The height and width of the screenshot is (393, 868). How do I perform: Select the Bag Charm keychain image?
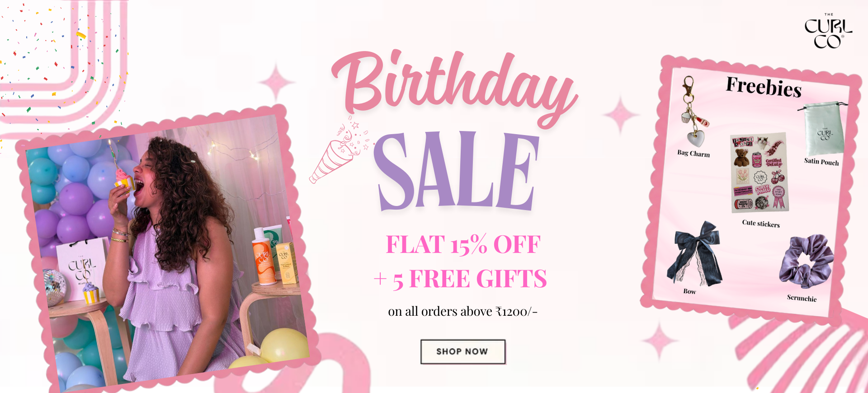click(693, 112)
